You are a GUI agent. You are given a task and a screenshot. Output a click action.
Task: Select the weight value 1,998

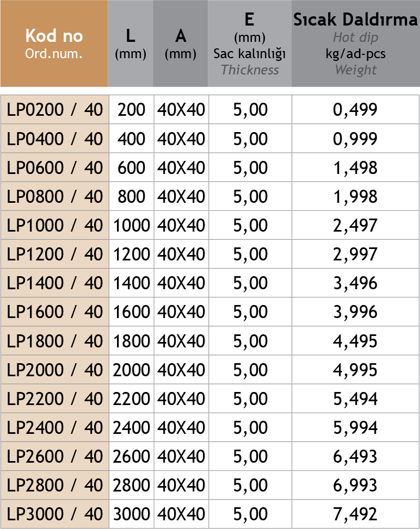pos(355,196)
